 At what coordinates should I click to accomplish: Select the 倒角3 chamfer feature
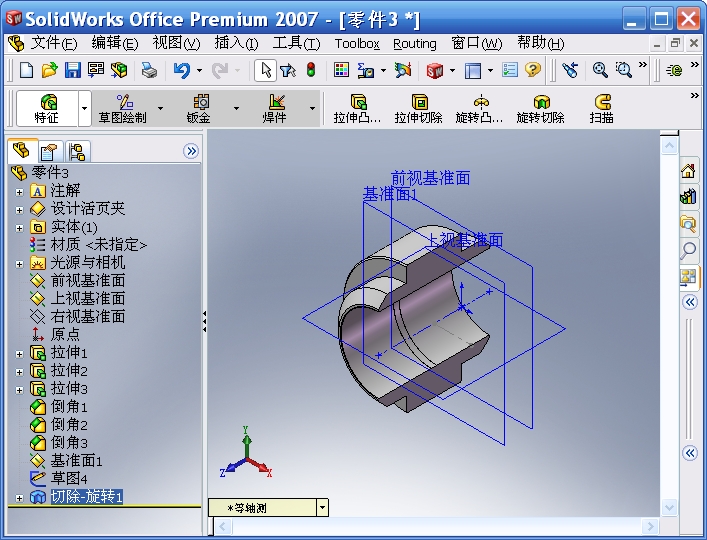click(69, 443)
